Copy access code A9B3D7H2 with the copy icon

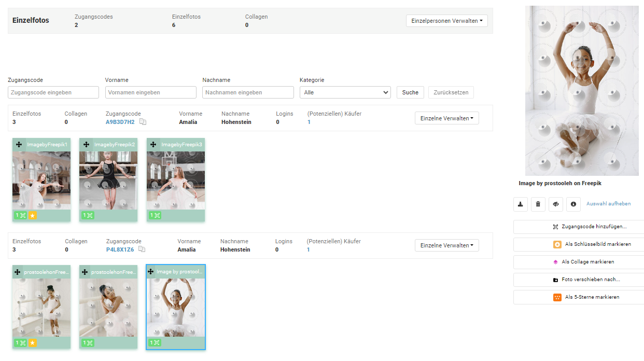(x=143, y=122)
